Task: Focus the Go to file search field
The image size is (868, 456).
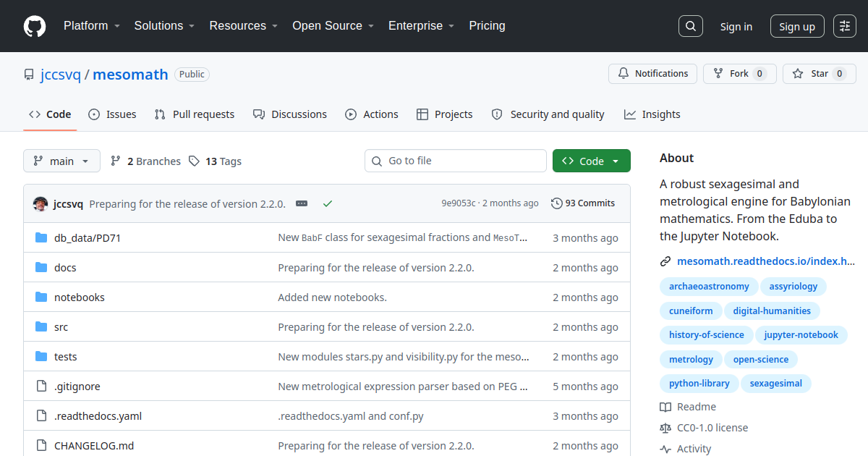Action: coord(456,161)
